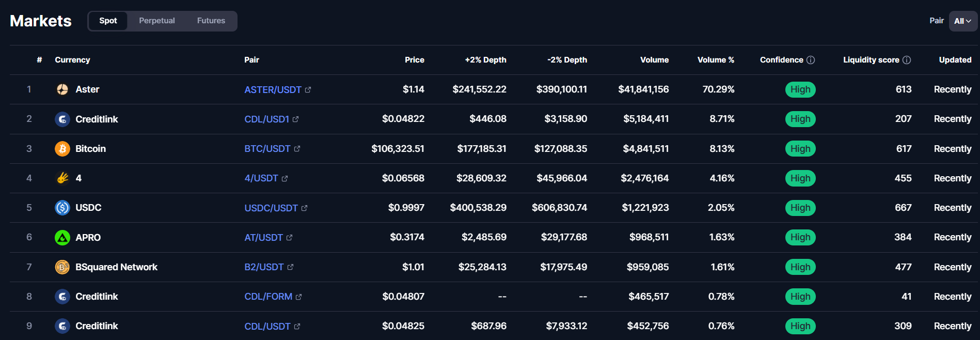The height and width of the screenshot is (340, 980).
Task: Click the Confidence info icon
Action: click(811, 60)
